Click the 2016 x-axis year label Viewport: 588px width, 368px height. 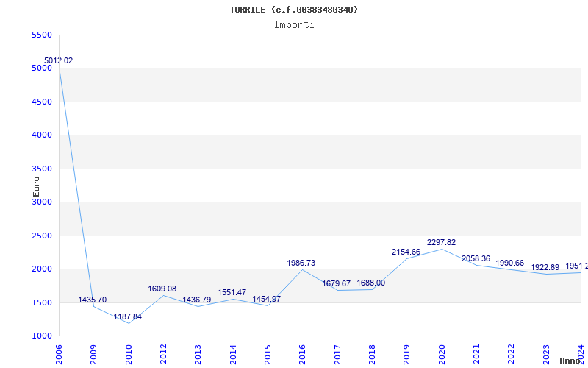pos(303,355)
